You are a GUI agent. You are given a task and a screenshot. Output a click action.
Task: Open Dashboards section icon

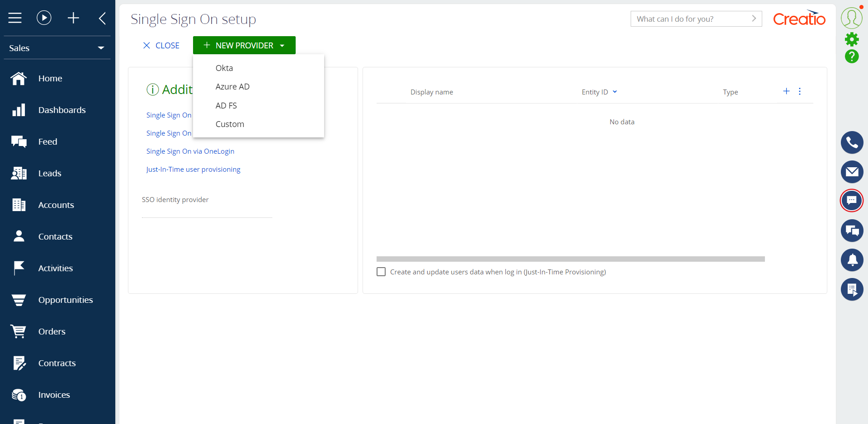pyautogui.click(x=19, y=110)
